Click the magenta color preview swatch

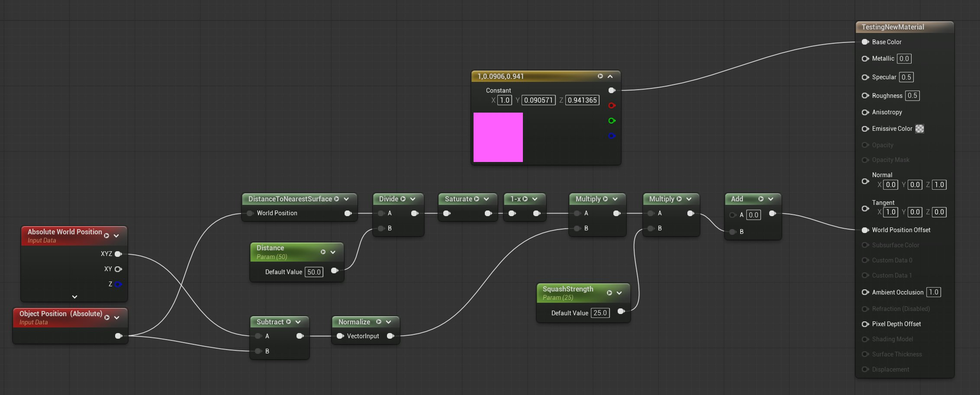498,137
